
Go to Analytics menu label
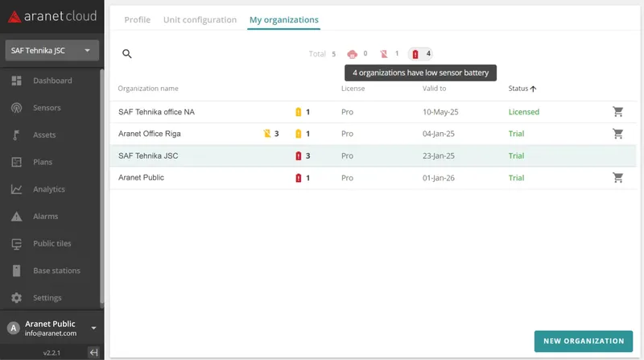49,189
